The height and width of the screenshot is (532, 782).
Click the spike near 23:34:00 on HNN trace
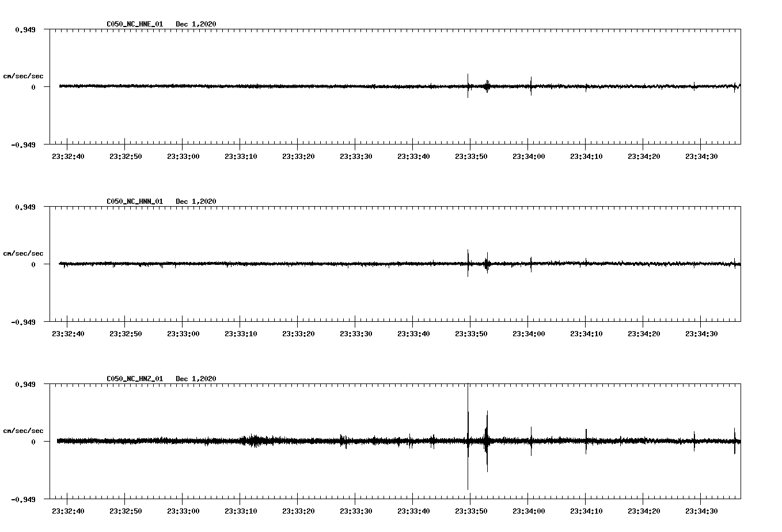(531, 264)
